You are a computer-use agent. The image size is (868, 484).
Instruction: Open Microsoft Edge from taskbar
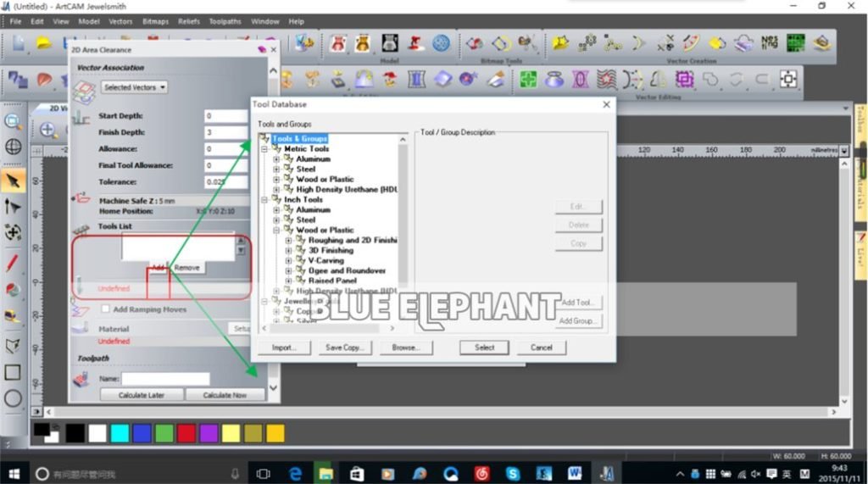pyautogui.click(x=296, y=474)
